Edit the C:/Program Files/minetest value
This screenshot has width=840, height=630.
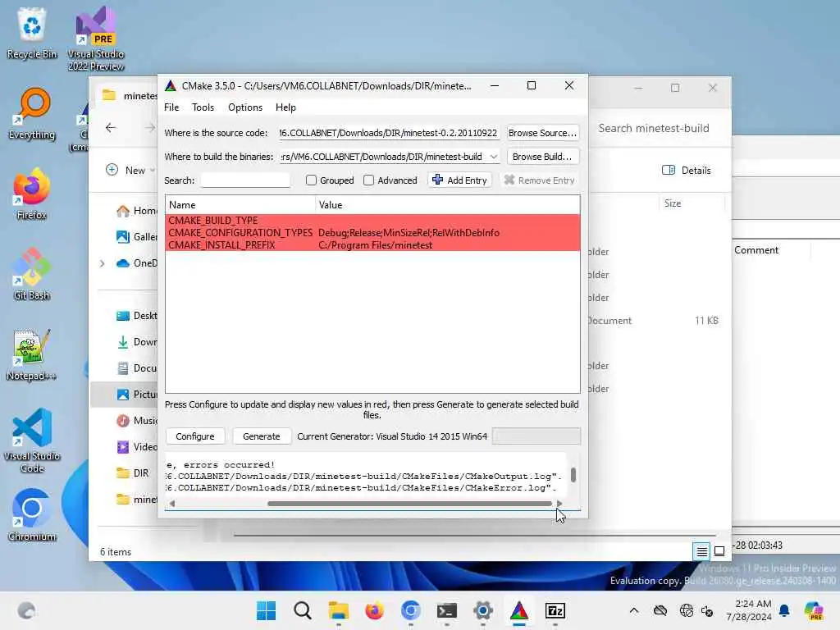tap(376, 244)
